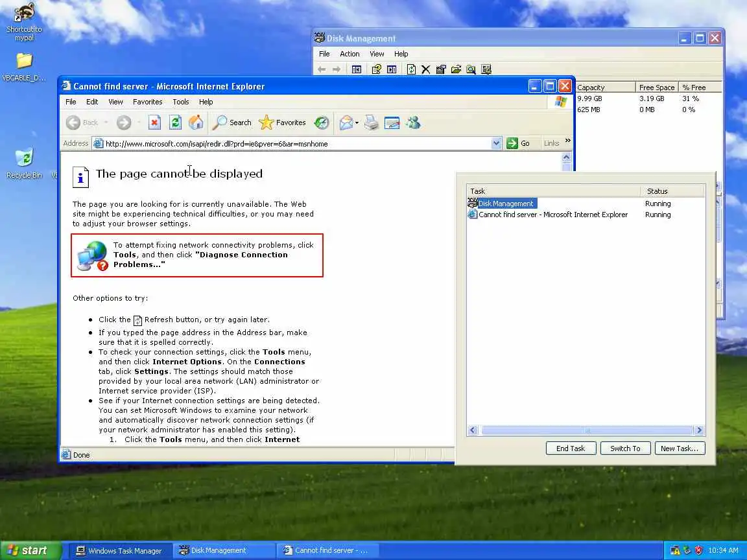The height and width of the screenshot is (560, 747).
Task: Open File menu in Disk Management
Action: [x=324, y=54]
